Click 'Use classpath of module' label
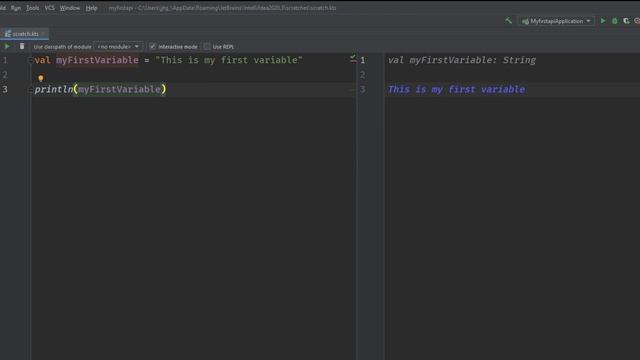The image size is (640, 360). point(62,47)
